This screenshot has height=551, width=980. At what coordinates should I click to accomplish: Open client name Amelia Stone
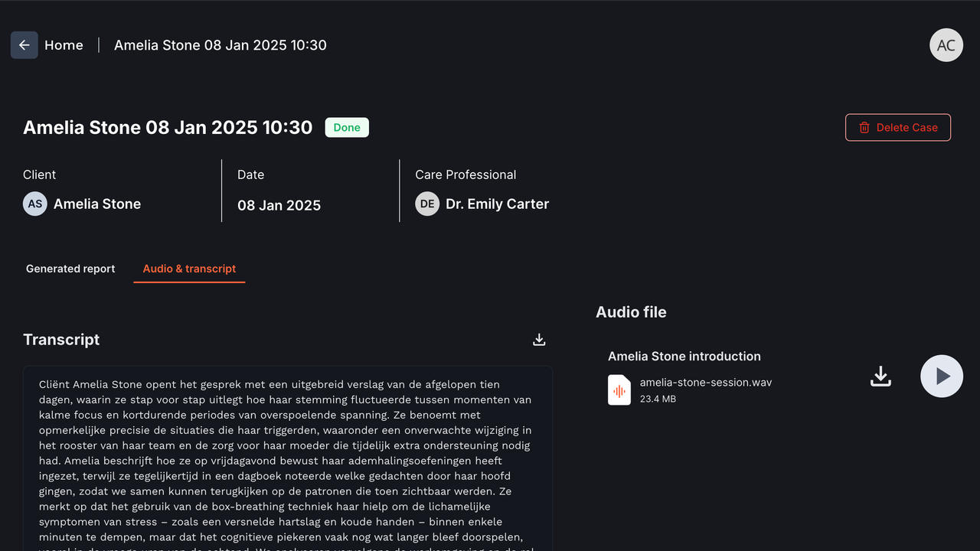(x=97, y=204)
